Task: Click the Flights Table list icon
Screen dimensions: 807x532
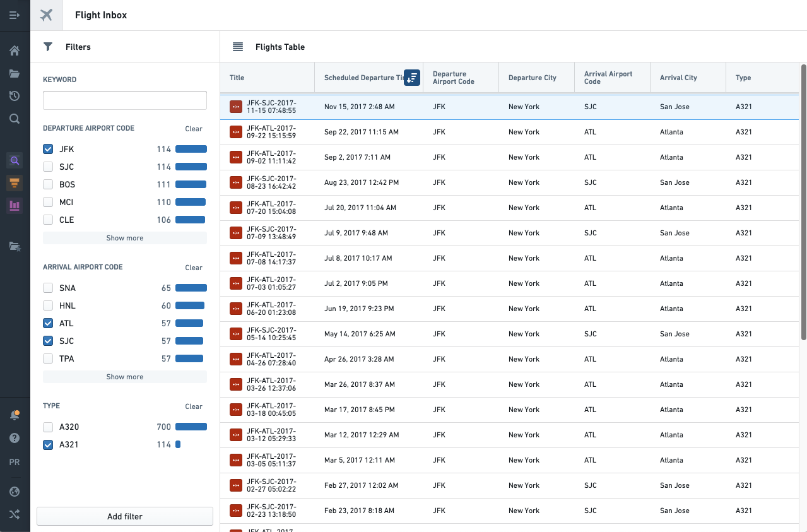Action: [238, 47]
